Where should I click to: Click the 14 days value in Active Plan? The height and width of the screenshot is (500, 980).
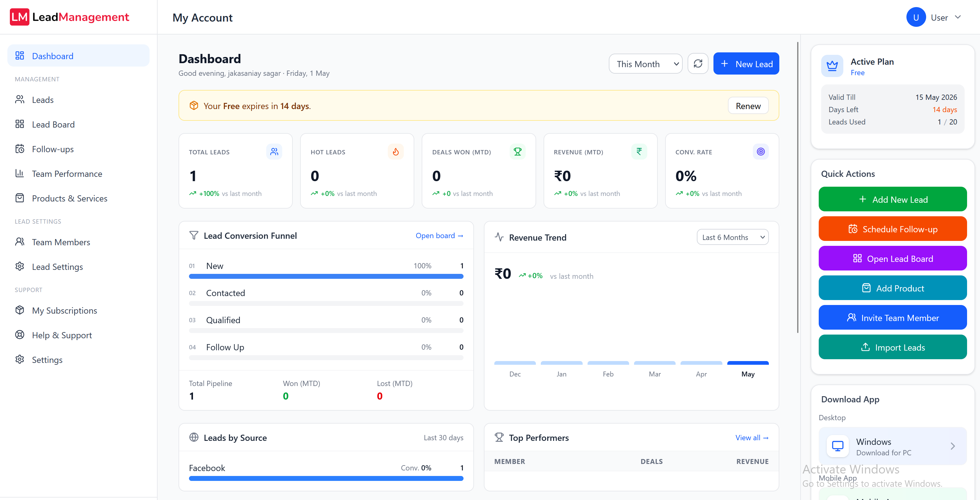point(945,110)
